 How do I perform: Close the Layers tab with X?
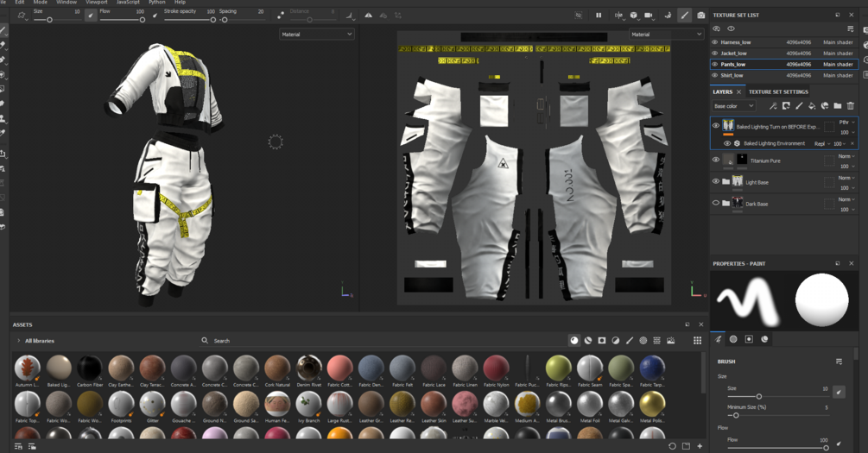point(738,91)
